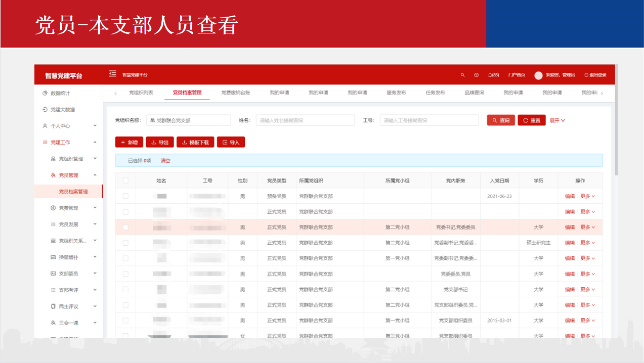Open help via the question mark icon
This screenshot has height=363, width=644.
pos(476,75)
